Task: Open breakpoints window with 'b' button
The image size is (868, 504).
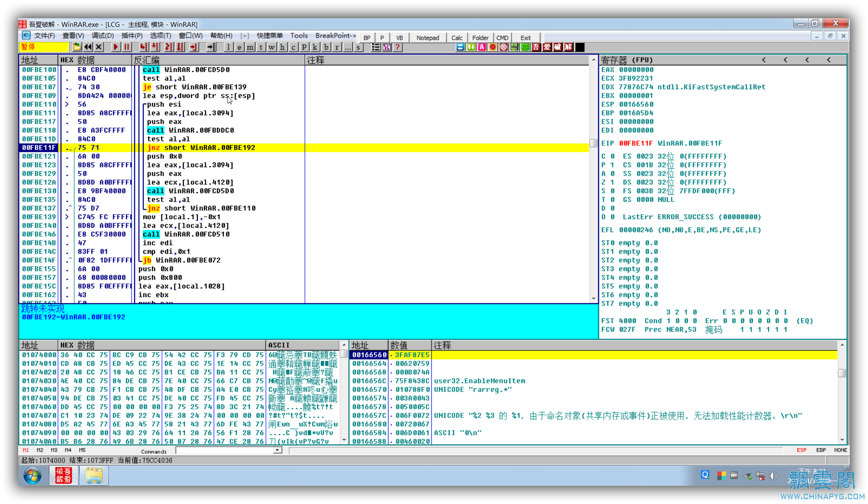Action: coord(326,47)
